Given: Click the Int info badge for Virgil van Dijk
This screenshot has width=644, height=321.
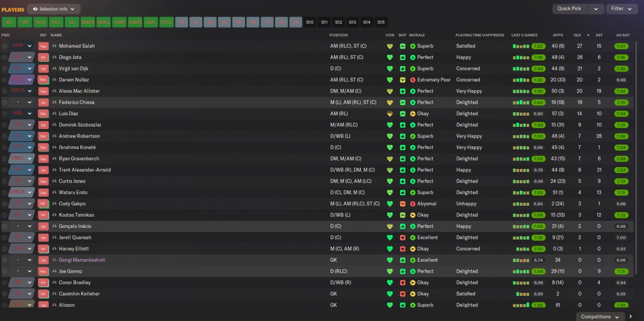Looking at the screenshot, I should pos(43,68).
